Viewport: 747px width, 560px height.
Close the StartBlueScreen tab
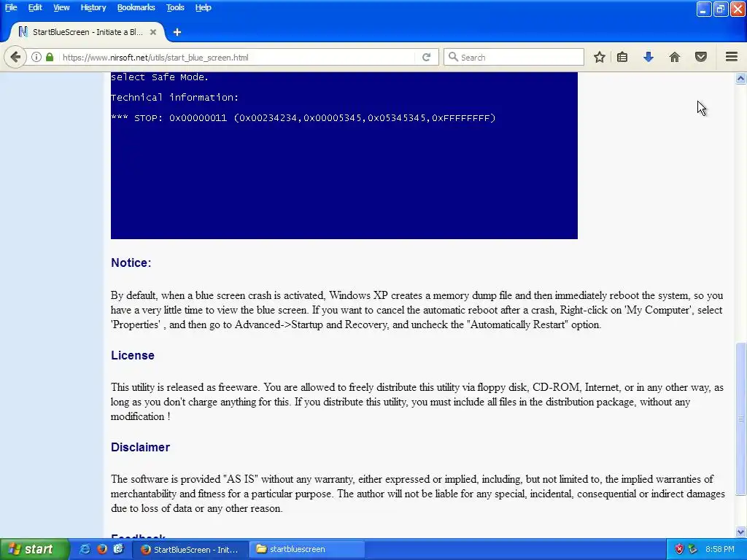click(x=153, y=32)
